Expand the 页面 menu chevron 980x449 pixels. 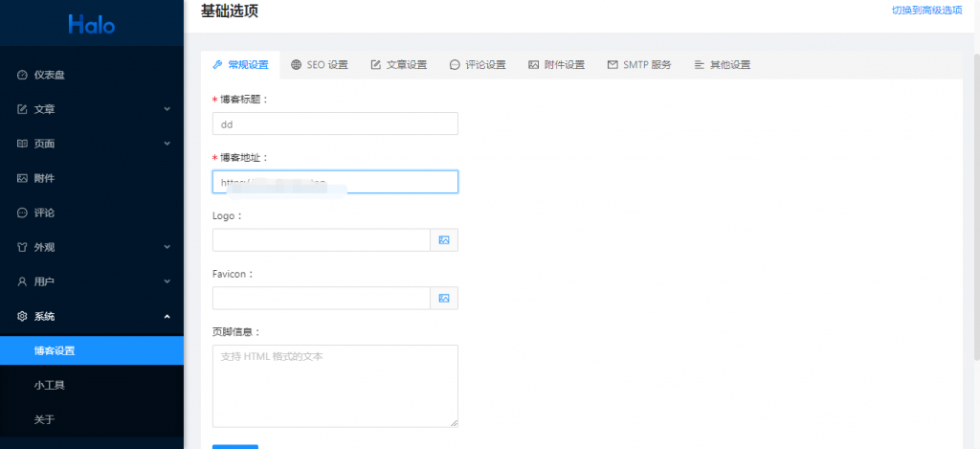(167, 144)
